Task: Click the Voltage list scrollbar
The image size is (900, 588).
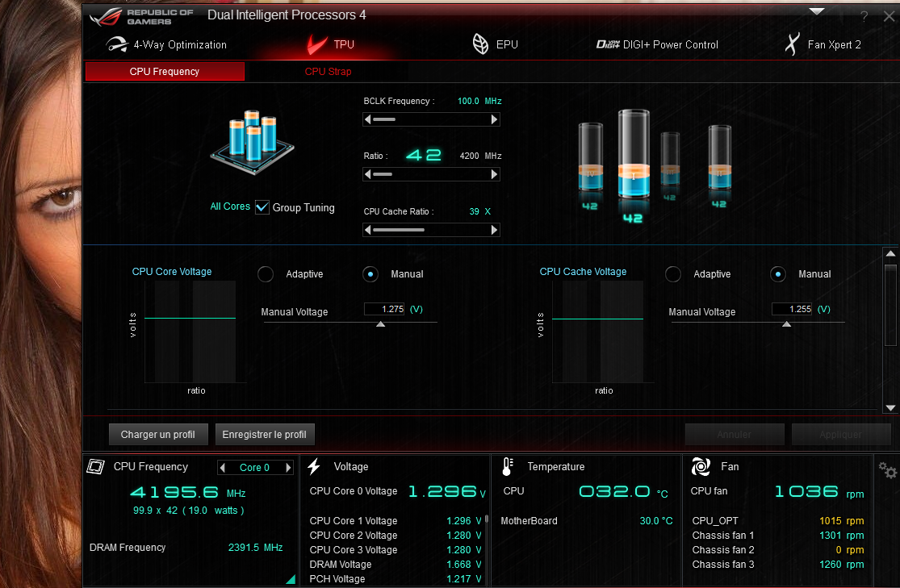Action: (x=487, y=519)
